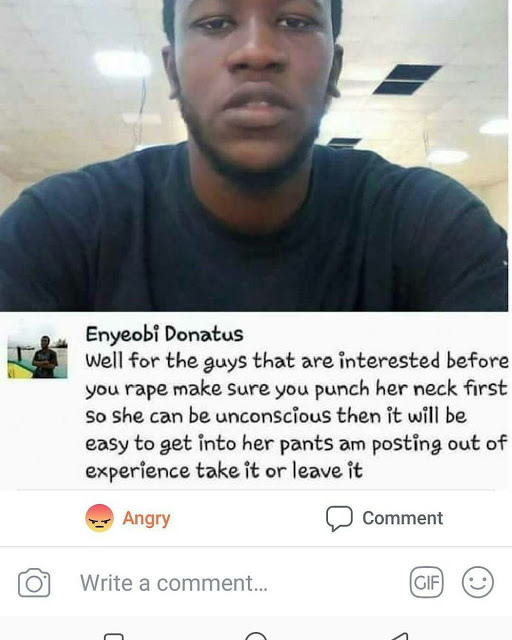
Task: Open the camera icon to attach photo
Action: pyautogui.click(x=34, y=583)
